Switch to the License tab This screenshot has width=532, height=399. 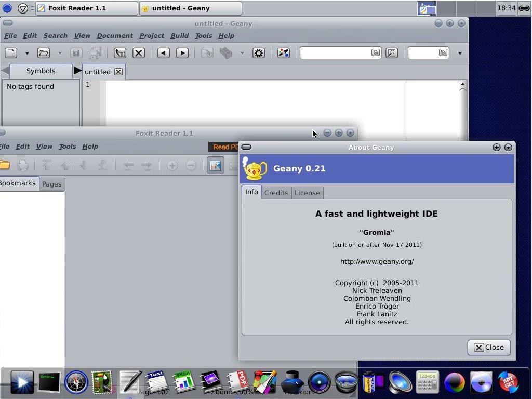(307, 193)
